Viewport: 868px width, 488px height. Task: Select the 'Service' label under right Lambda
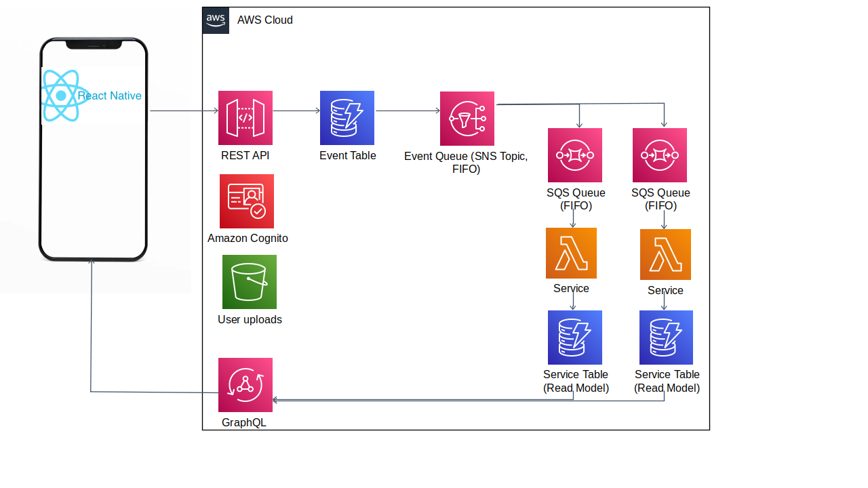tap(665, 290)
